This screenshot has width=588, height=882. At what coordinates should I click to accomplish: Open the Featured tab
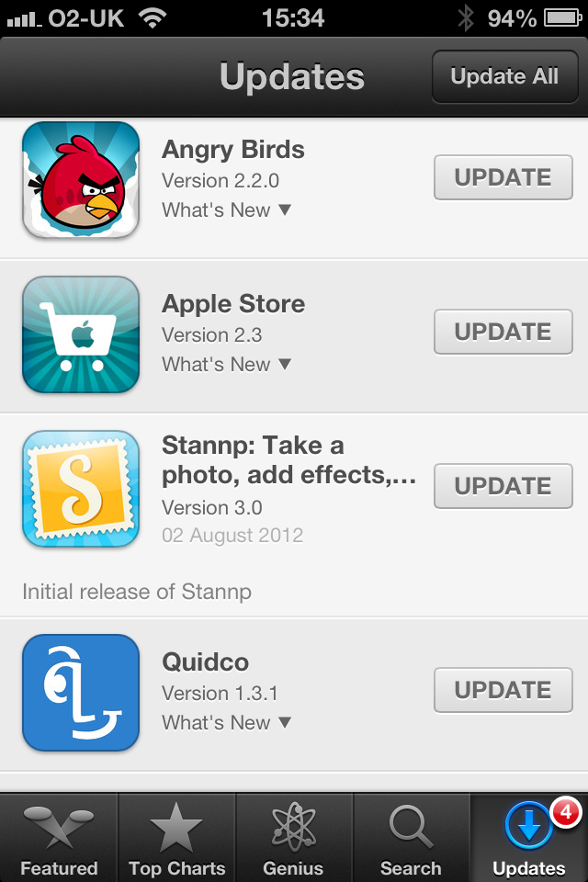(59, 838)
